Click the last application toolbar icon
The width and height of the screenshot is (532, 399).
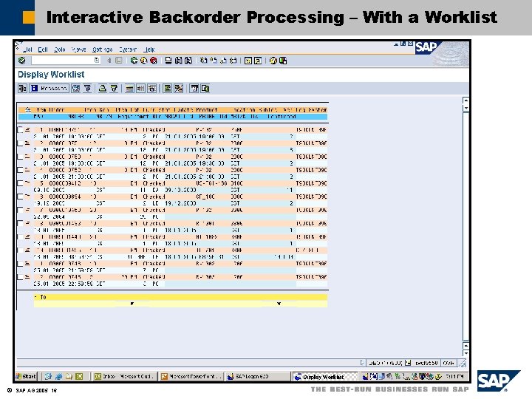[x=205, y=88]
